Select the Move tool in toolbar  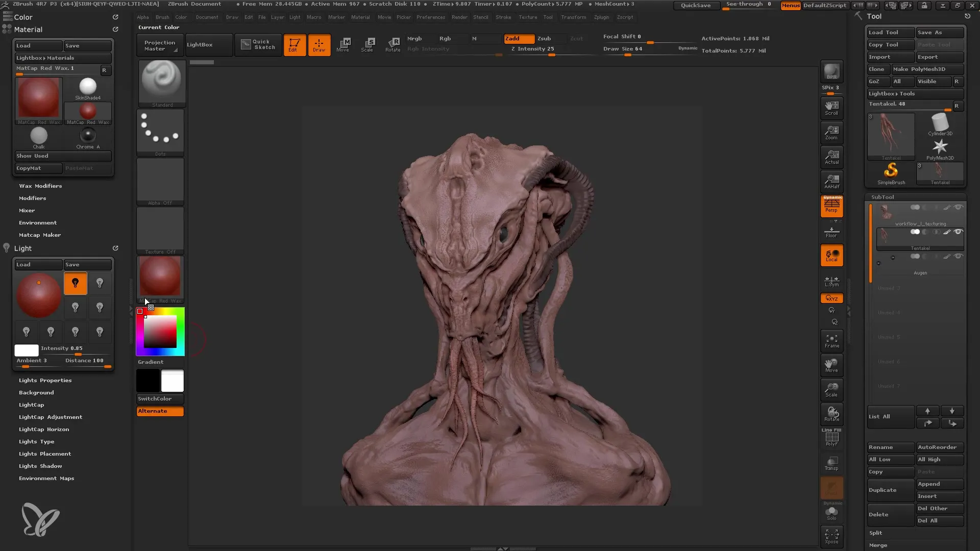point(342,44)
